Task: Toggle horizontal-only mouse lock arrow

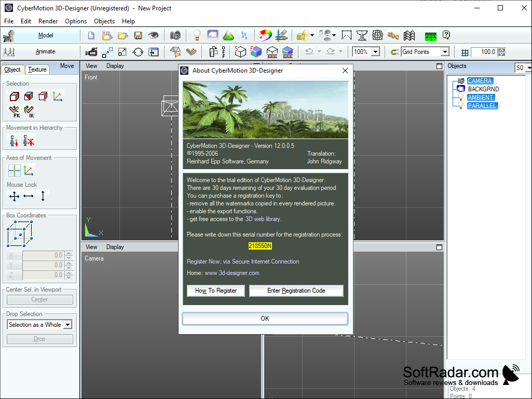Action: [29, 196]
